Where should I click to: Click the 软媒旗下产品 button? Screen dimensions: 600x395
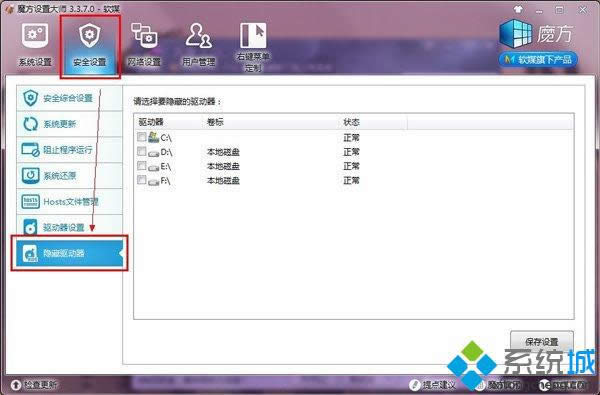pos(538,60)
